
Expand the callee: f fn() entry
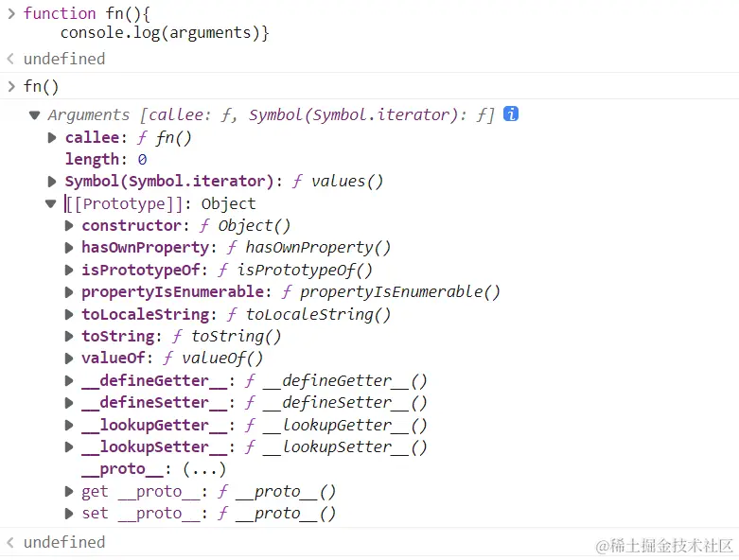point(52,137)
